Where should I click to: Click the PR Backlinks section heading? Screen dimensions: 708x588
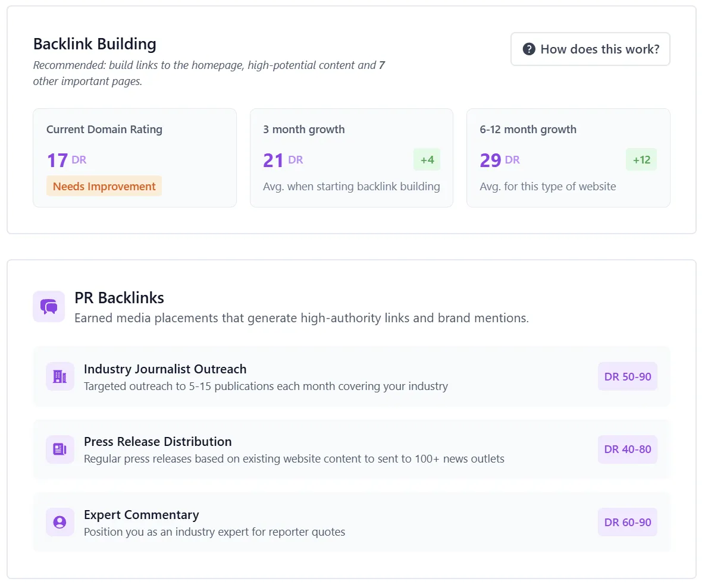point(119,298)
